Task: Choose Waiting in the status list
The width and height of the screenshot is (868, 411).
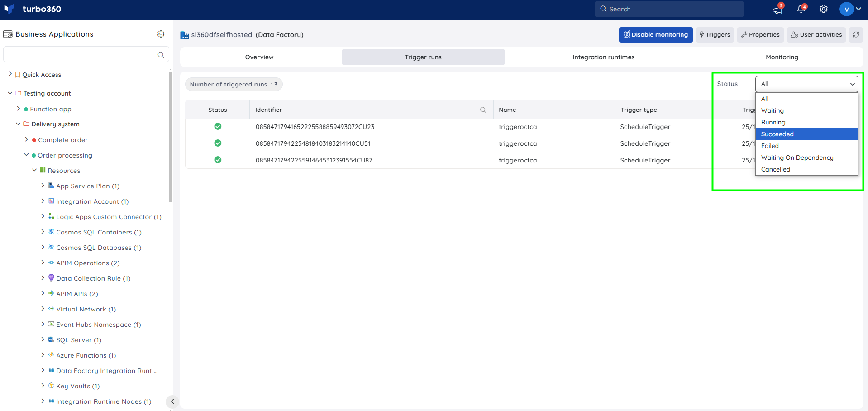Action: click(x=806, y=110)
